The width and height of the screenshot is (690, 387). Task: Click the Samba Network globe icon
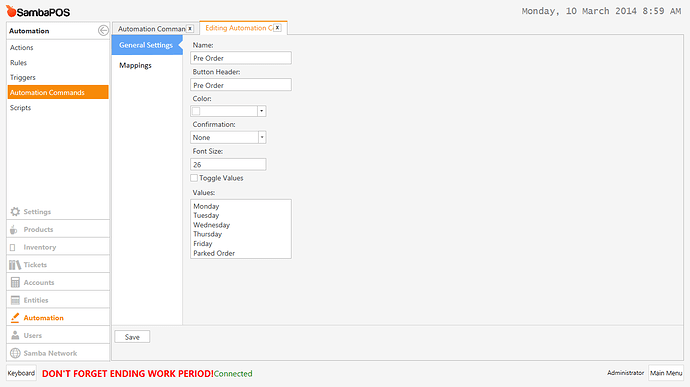[x=15, y=353]
